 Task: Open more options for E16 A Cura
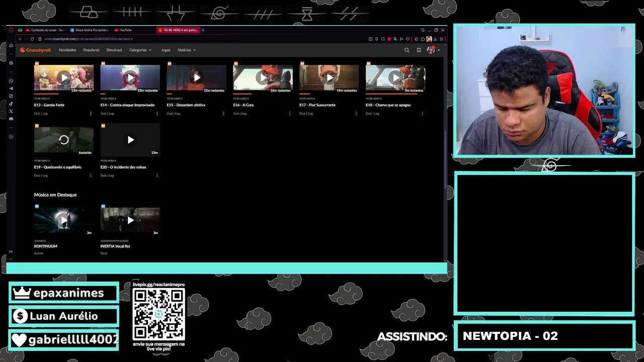[x=290, y=114]
